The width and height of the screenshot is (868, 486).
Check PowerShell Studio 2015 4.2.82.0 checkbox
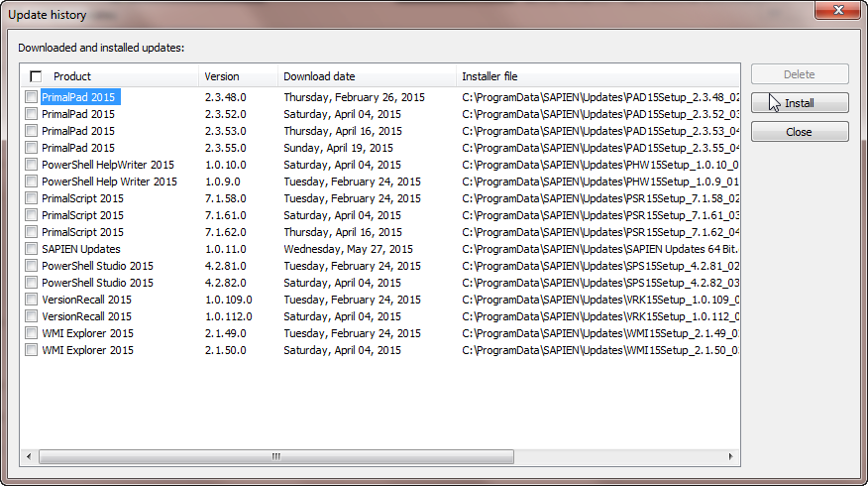click(31, 283)
